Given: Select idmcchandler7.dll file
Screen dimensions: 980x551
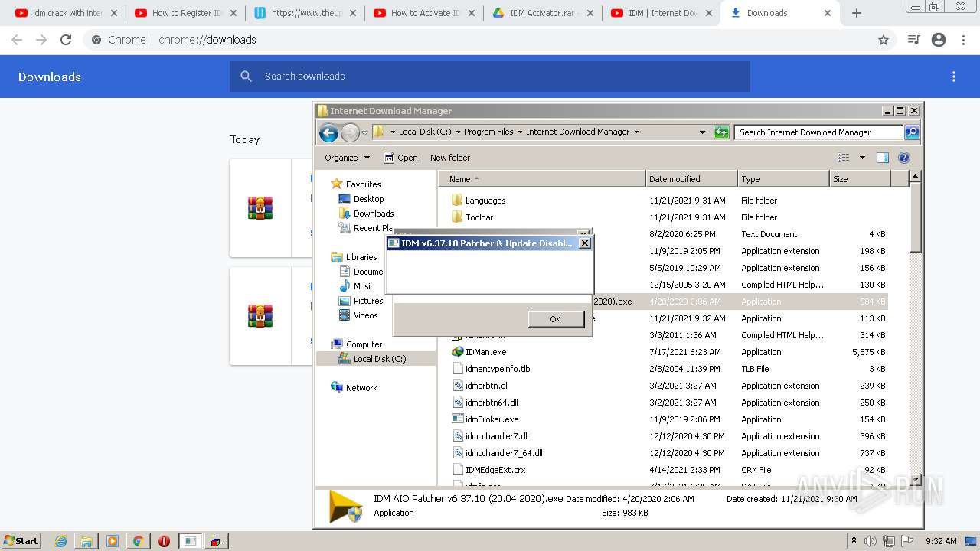Looking at the screenshot, I should [x=497, y=436].
